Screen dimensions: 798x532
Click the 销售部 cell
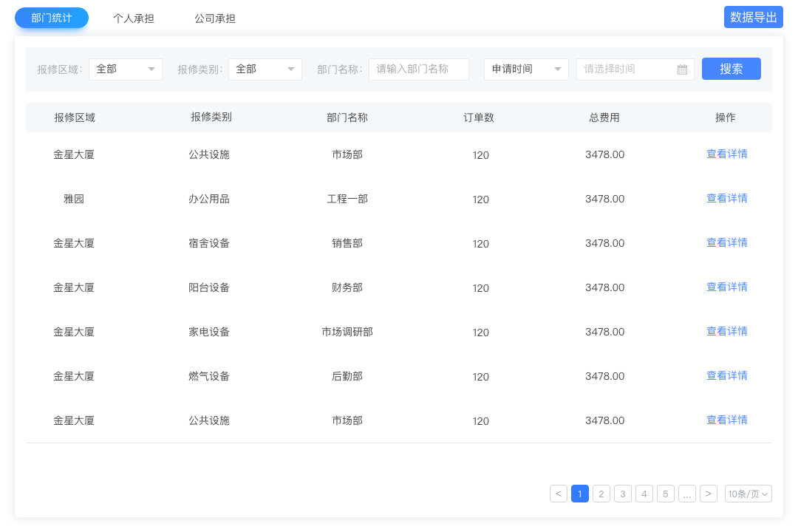click(x=347, y=243)
